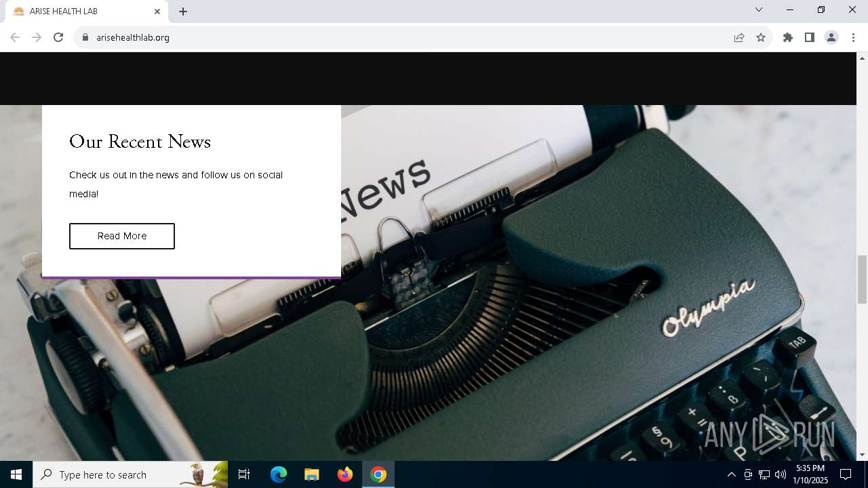The height and width of the screenshot is (488, 868).
Task: Restore down the Chrome window
Action: pyautogui.click(x=821, y=9)
